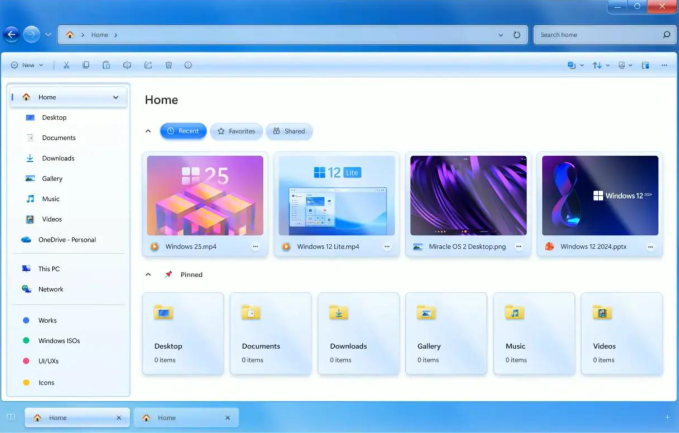
Task: Click the Copy icon in toolbar
Action: (86, 65)
